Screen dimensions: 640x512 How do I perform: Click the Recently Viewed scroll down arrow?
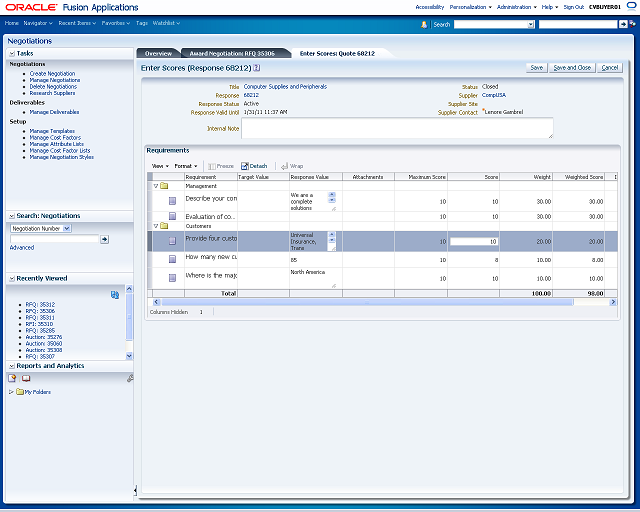point(129,356)
